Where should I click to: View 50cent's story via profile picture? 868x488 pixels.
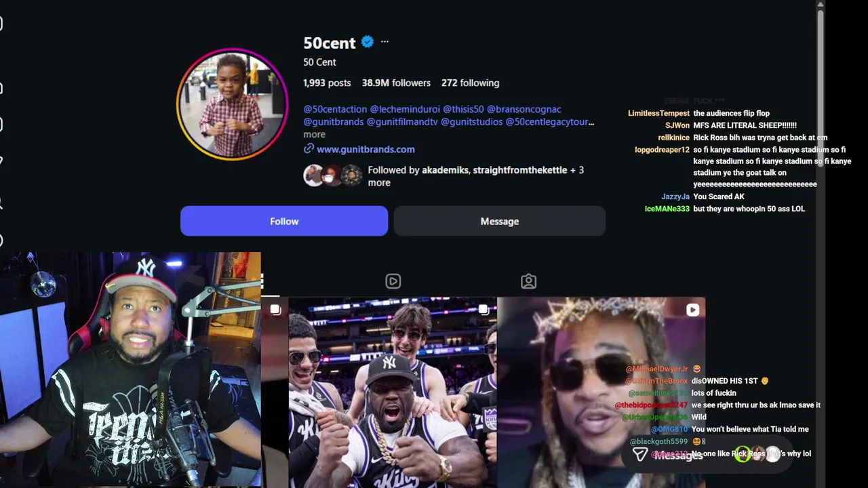pyautogui.click(x=233, y=104)
